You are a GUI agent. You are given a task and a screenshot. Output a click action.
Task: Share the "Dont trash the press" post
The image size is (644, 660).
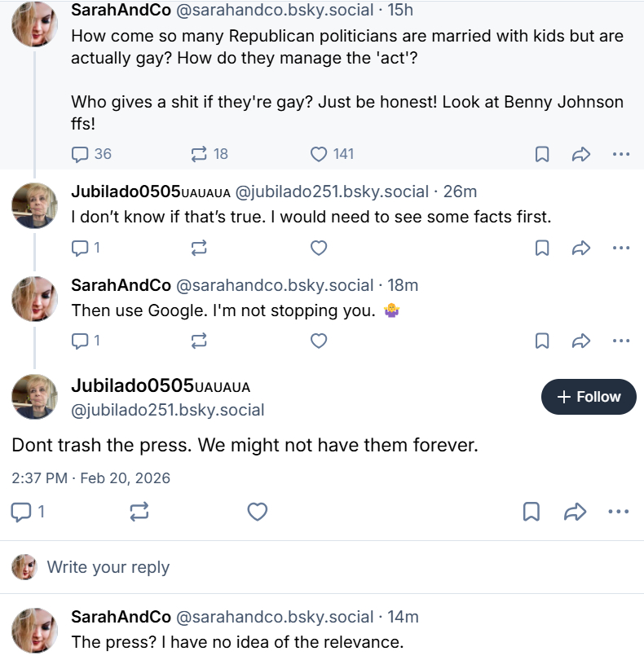[x=576, y=512]
